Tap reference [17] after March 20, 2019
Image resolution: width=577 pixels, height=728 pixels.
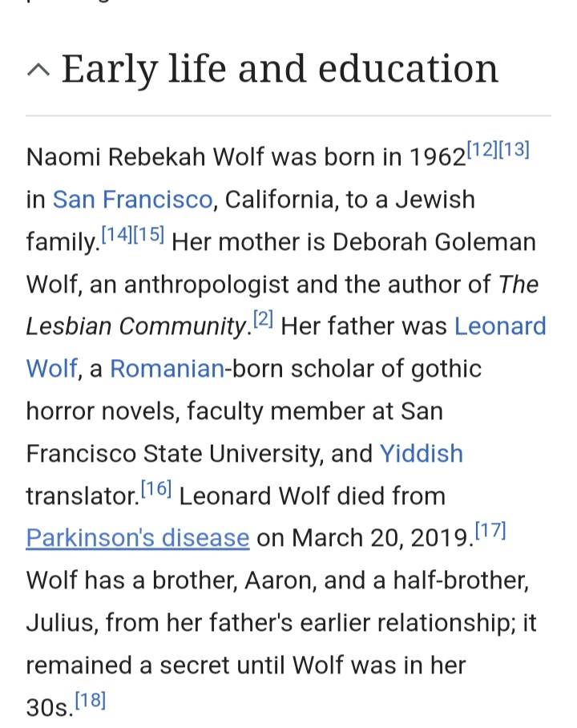click(x=490, y=531)
